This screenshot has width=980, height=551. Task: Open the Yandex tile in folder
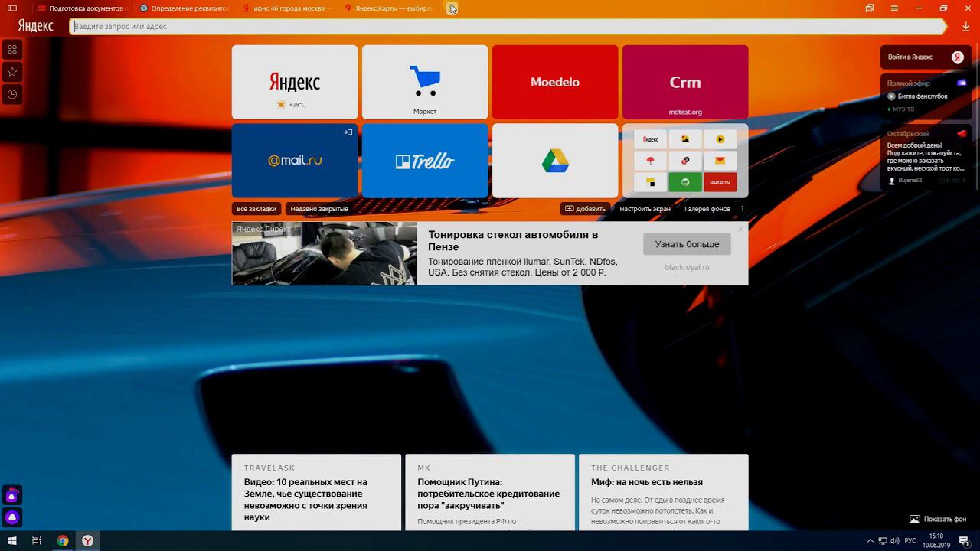pos(650,139)
